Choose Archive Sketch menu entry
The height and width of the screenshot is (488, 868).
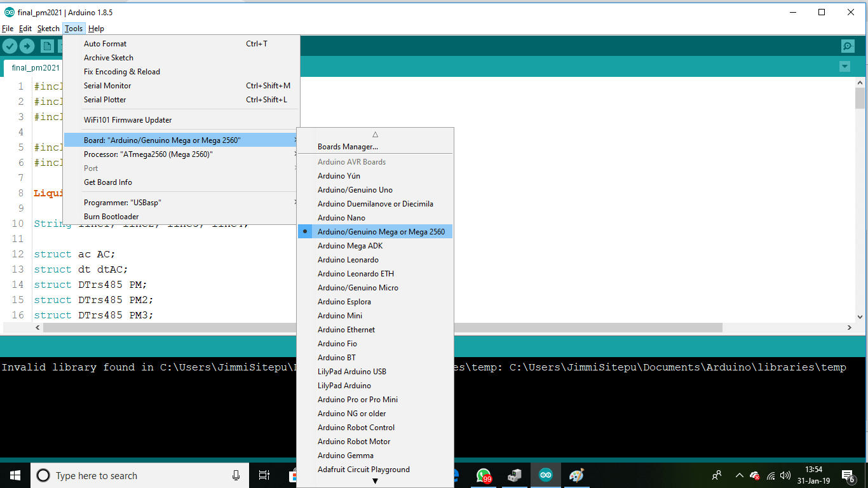point(182,58)
